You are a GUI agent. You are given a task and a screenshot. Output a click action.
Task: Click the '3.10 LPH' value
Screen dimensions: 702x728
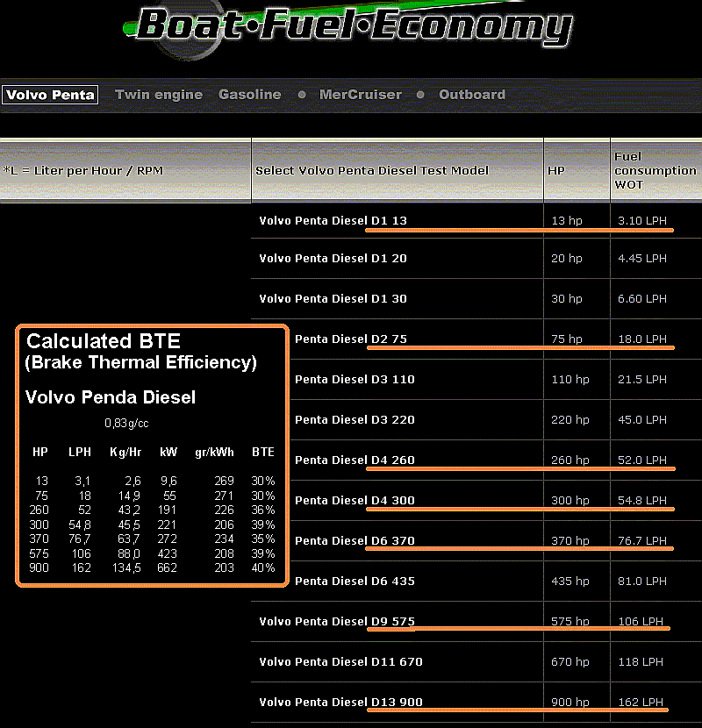[x=642, y=220]
